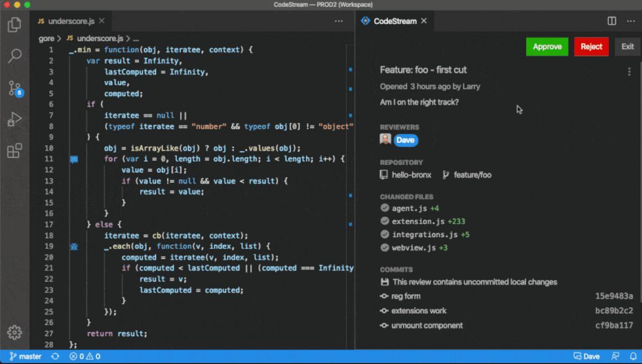
Task: Click the bug codemark icon on line 19
Action: click(74, 246)
